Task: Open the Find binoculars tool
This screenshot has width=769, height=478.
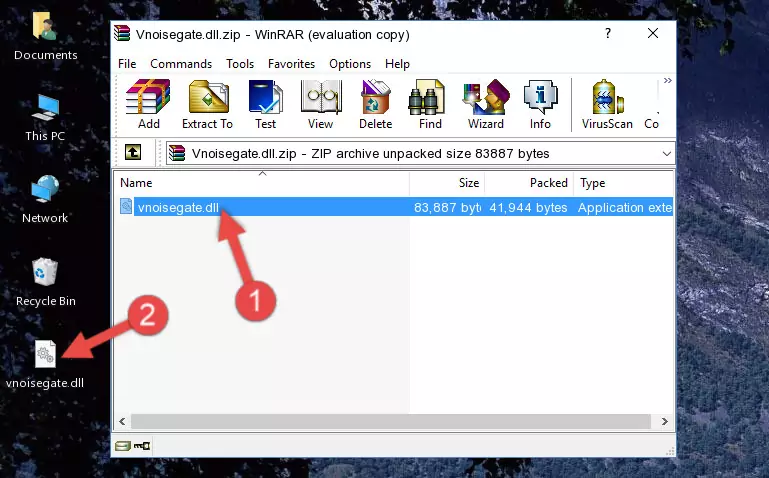Action: click(430, 104)
